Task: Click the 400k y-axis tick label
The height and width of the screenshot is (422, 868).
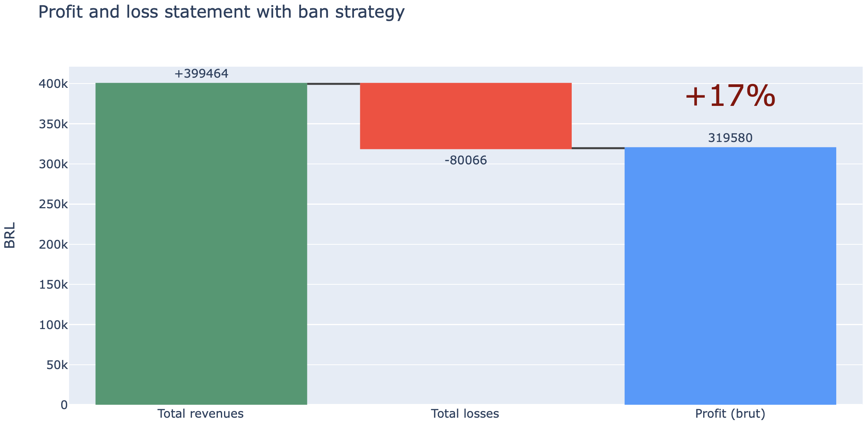Action: tap(54, 84)
